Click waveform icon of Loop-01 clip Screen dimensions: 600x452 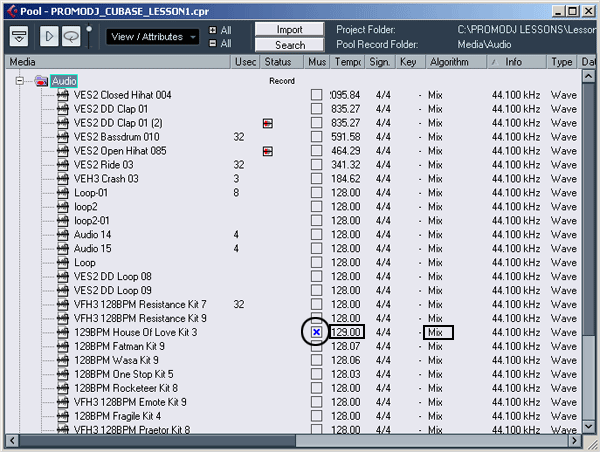point(61,193)
